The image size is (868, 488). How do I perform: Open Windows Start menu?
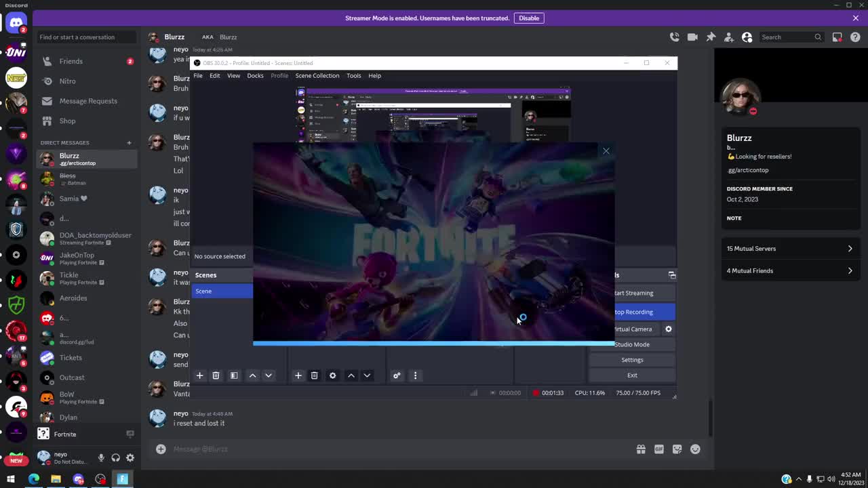click(11, 479)
